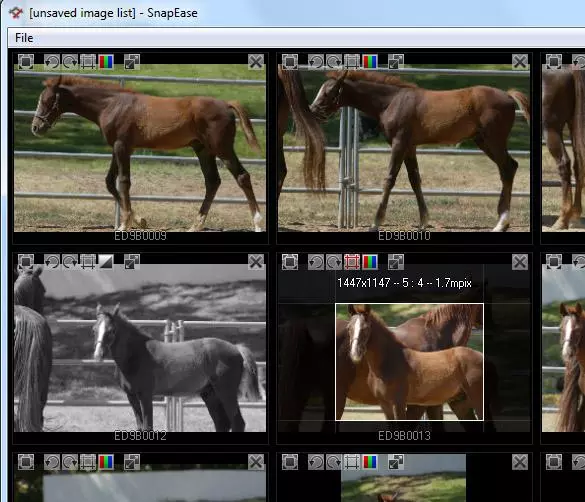Click full view icon on ED9B0013
The height and width of the screenshot is (502, 585).
pyautogui.click(x=290, y=262)
